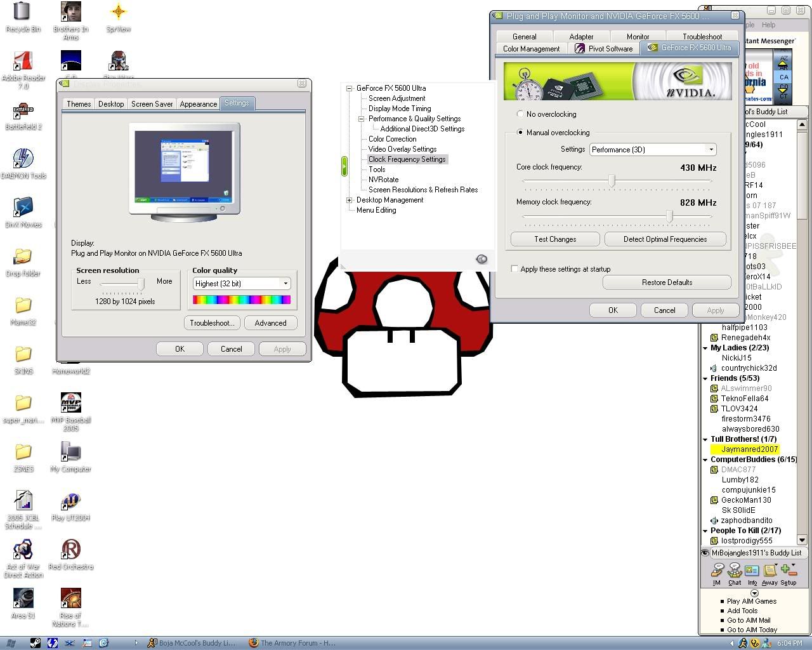Open the Color Management tab
The width and height of the screenshot is (812, 650).
[531, 49]
